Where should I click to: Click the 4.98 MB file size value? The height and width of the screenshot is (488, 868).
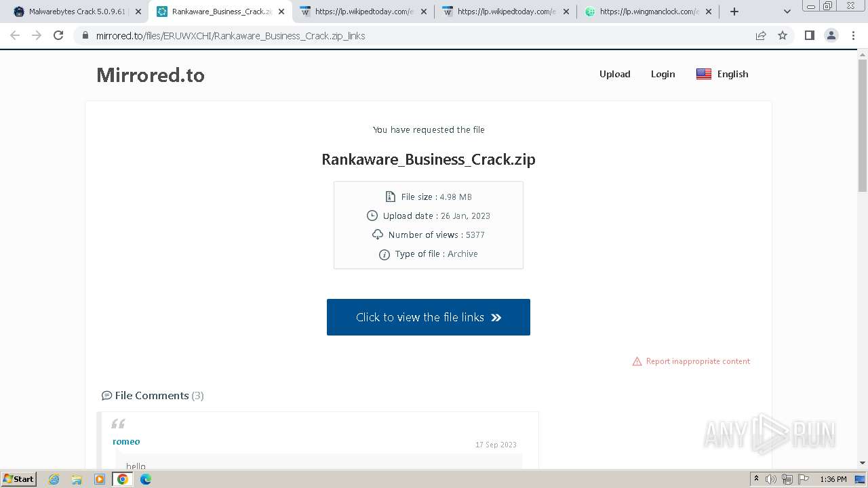pyautogui.click(x=456, y=197)
